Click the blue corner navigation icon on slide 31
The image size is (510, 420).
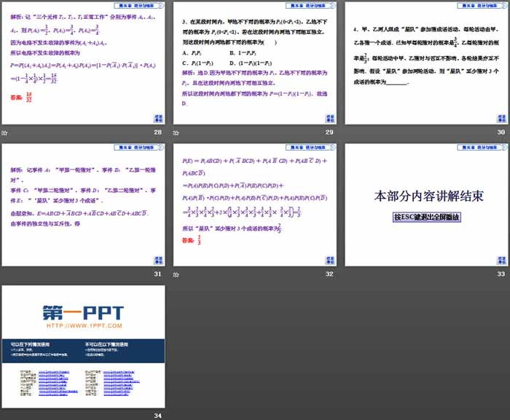pyautogui.click(x=158, y=261)
